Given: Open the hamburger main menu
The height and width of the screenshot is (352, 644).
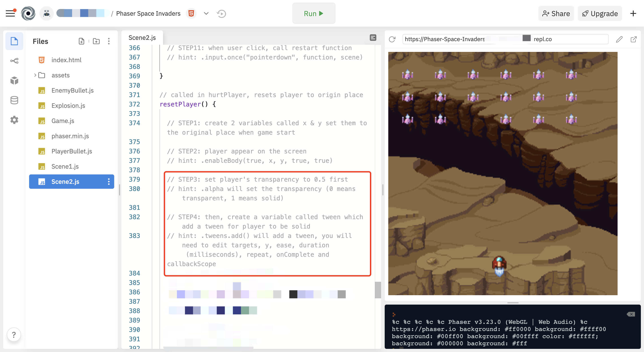Looking at the screenshot, I should pyautogui.click(x=10, y=13).
